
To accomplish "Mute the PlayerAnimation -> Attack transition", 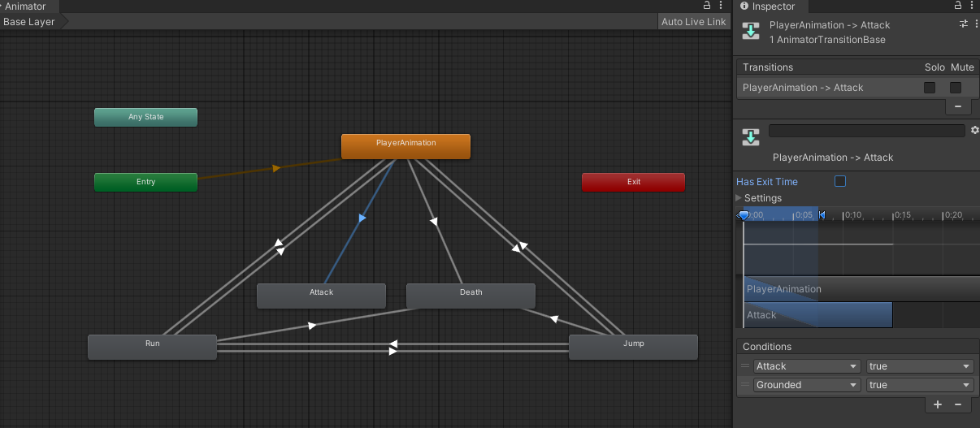I will point(956,88).
